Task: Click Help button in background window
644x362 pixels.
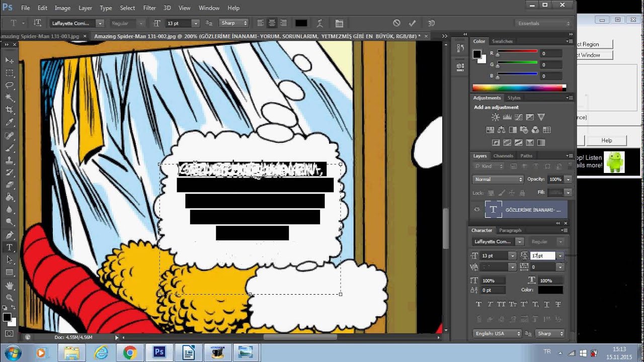Action: click(x=606, y=140)
